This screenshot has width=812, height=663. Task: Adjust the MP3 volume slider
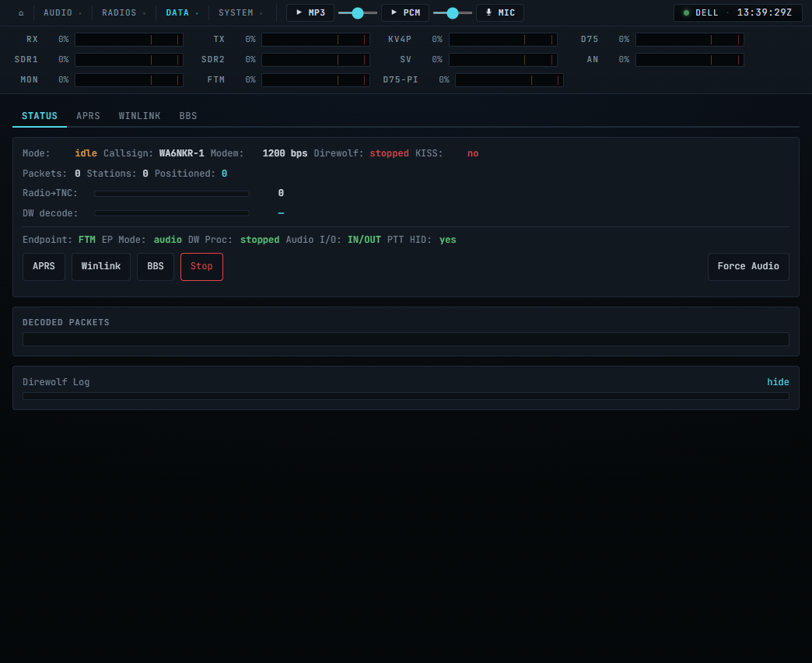coord(357,13)
